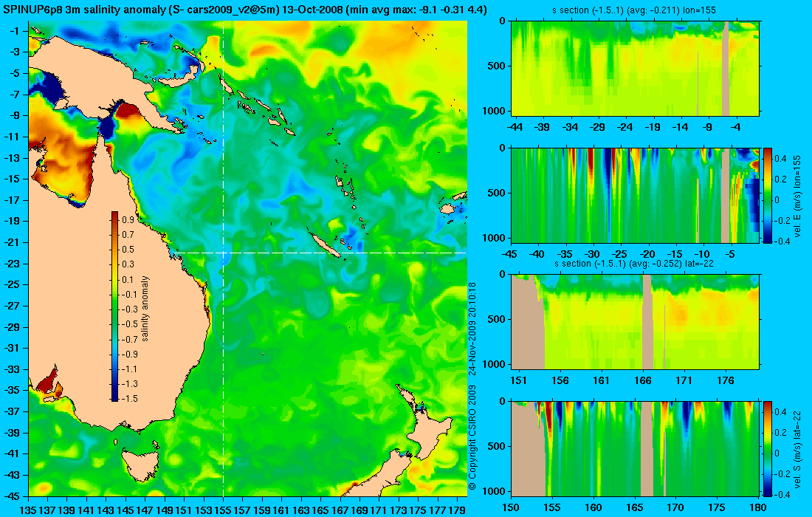The width and height of the screenshot is (812, 517).
Task: Click "179" on the main map longitude axis
Action: 457,510
